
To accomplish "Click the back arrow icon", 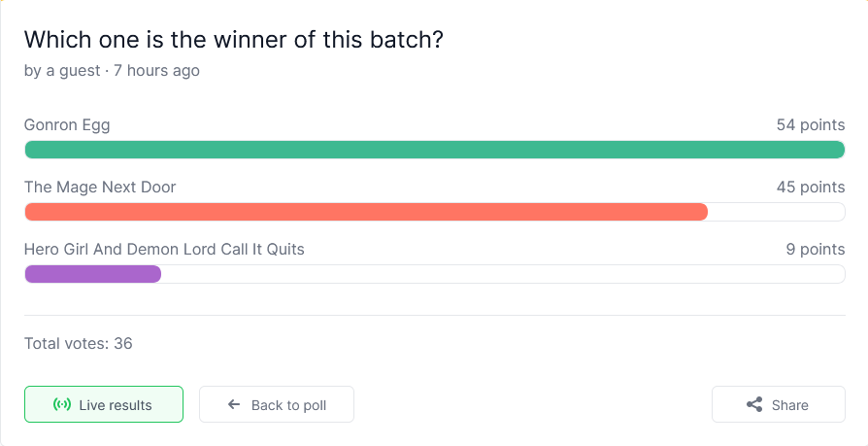I will [x=234, y=404].
